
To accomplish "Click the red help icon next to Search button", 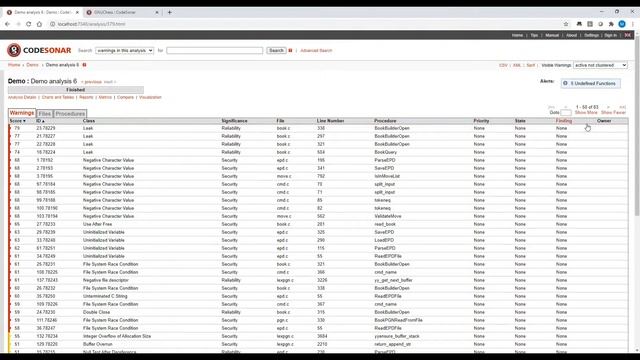I will (290, 51).
